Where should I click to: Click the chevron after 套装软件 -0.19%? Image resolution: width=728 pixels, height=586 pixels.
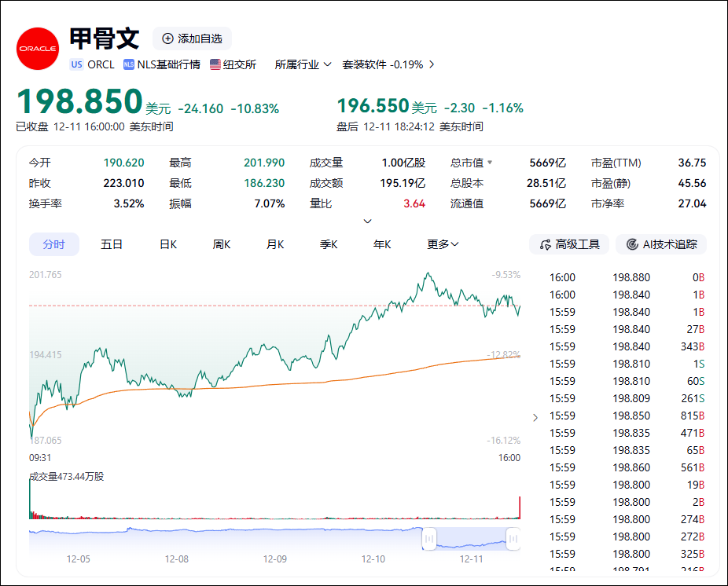pyautogui.click(x=432, y=64)
